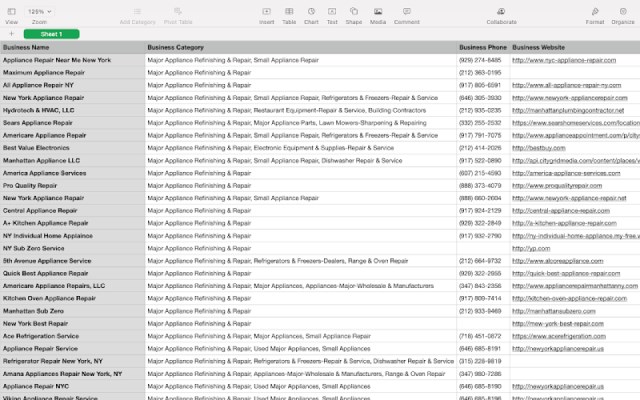Click the Add Category toolbar icon
This screenshot has height=400, width=640.
pyautogui.click(x=138, y=11)
